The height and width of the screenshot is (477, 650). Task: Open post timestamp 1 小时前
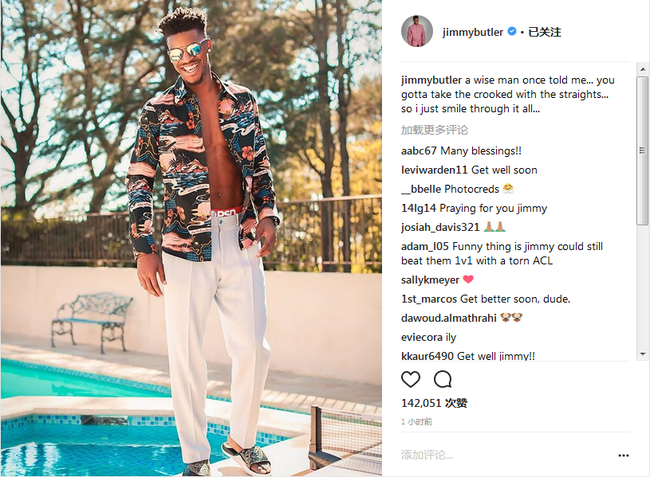click(x=417, y=422)
